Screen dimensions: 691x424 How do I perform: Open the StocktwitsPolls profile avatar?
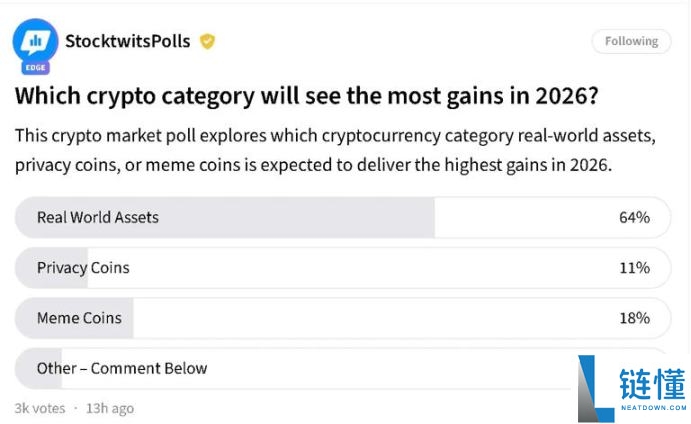(35, 41)
